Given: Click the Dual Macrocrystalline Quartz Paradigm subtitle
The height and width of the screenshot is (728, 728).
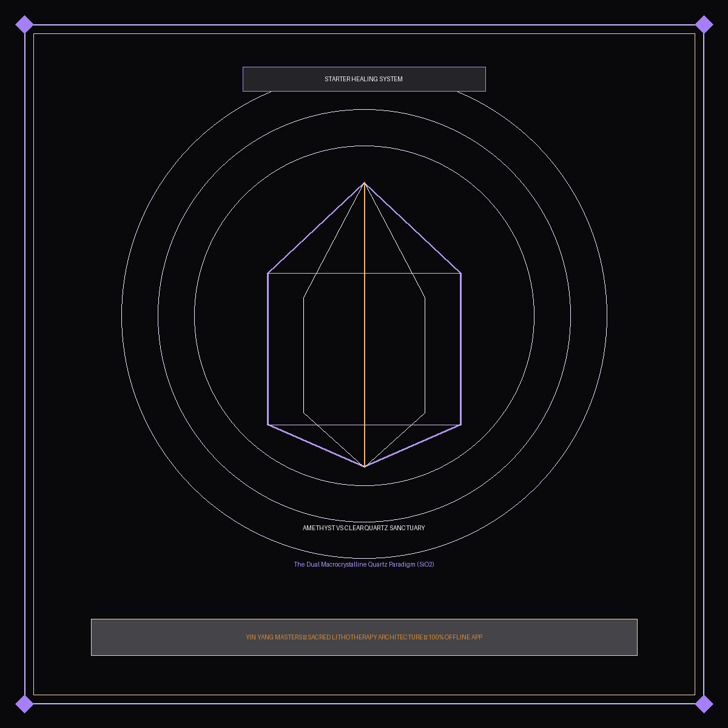Looking at the screenshot, I should click(x=364, y=564).
